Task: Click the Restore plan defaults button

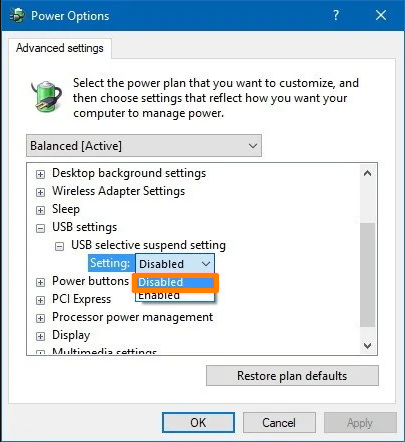Action: 292,376
